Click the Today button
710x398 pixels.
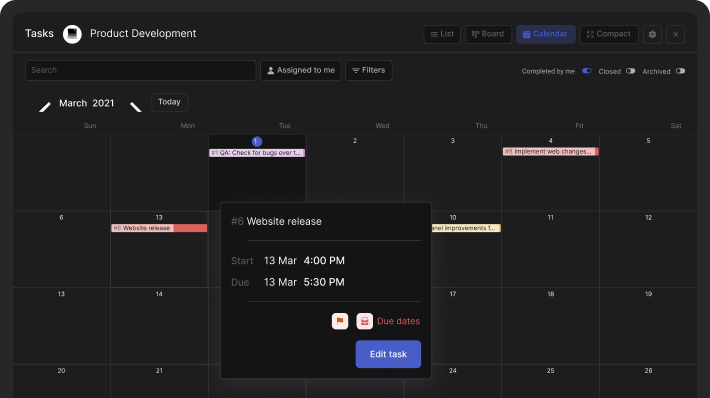(x=169, y=102)
